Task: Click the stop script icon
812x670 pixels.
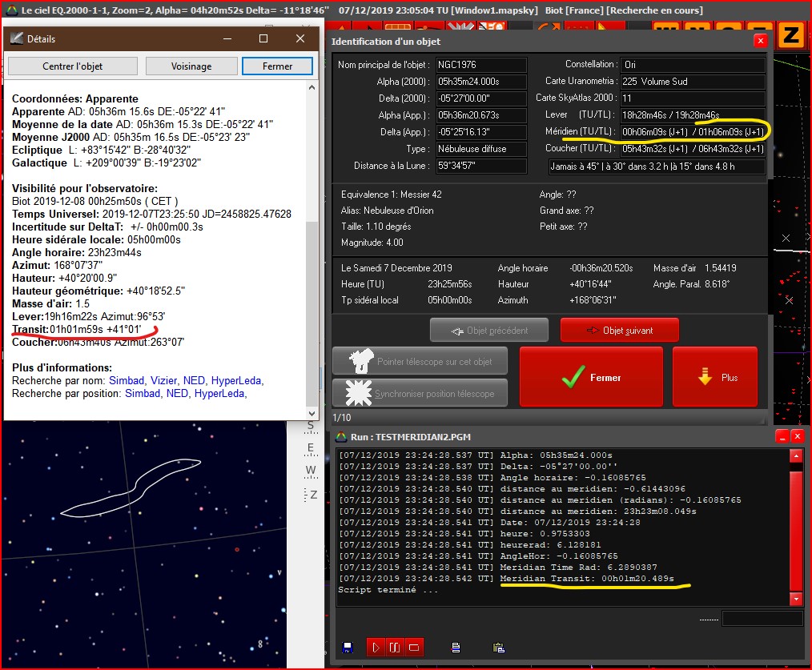Action: [x=414, y=647]
